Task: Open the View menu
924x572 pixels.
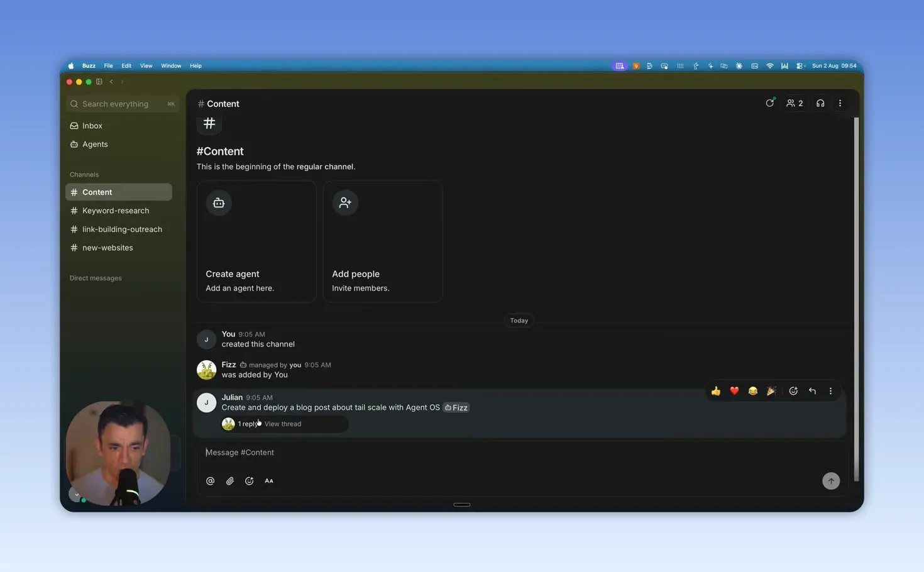Action: 146,65
